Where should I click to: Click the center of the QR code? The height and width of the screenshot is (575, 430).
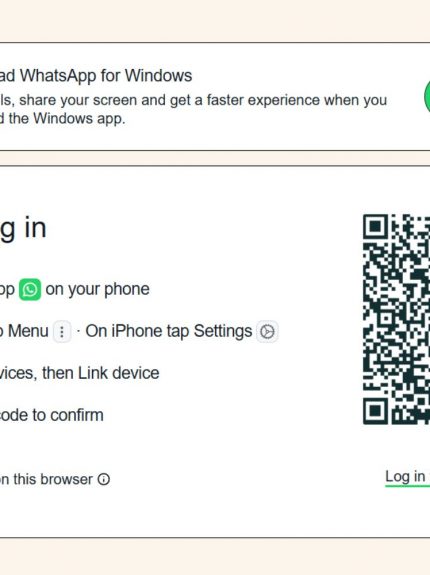(x=397, y=319)
